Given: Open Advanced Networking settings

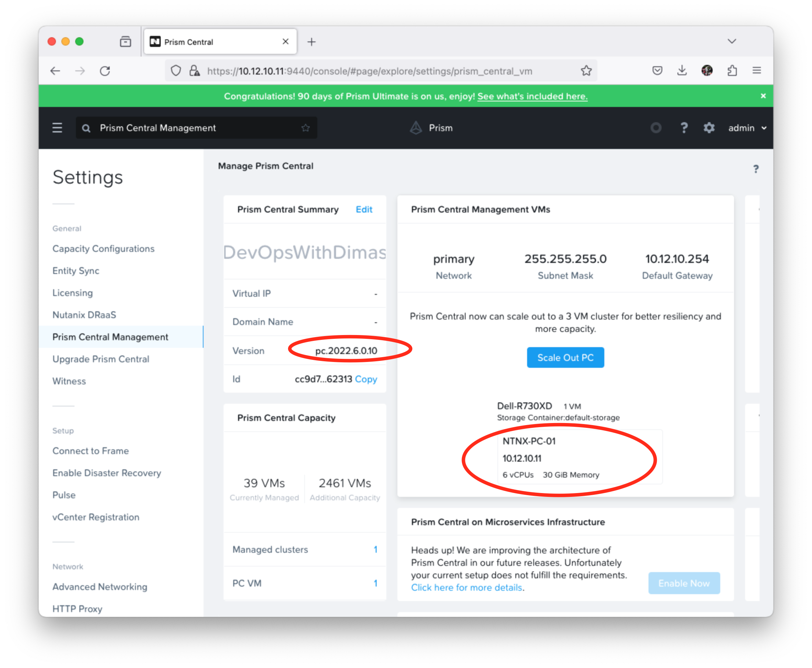Looking at the screenshot, I should click(x=100, y=587).
